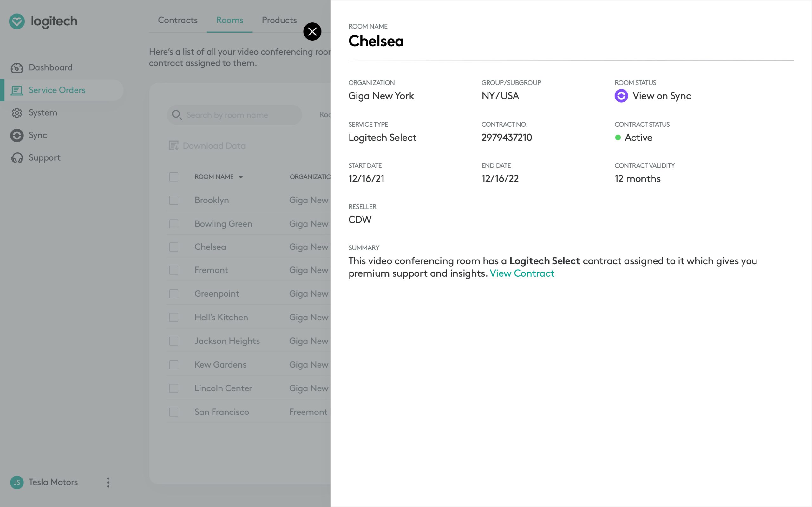Click the purple View on Sync icon
Viewport: 812px width, 507px height.
pyautogui.click(x=621, y=96)
